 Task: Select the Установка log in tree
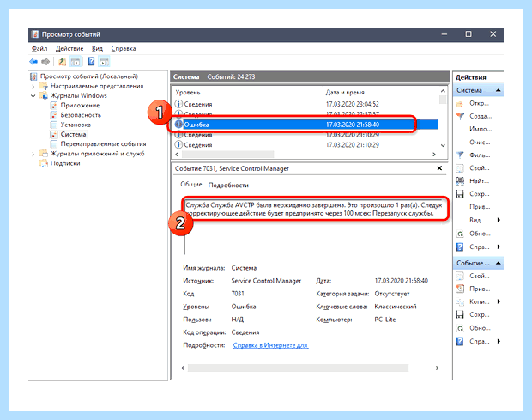76,125
